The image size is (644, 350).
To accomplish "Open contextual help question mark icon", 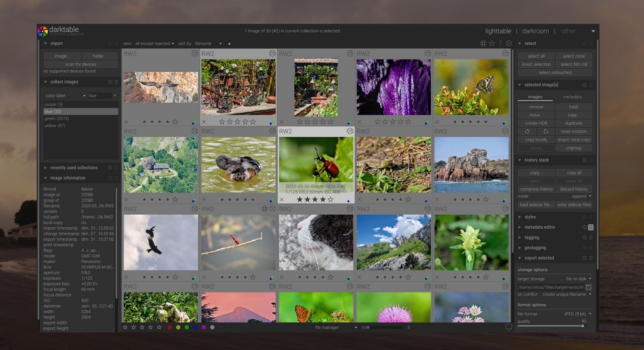I will tap(500, 43).
